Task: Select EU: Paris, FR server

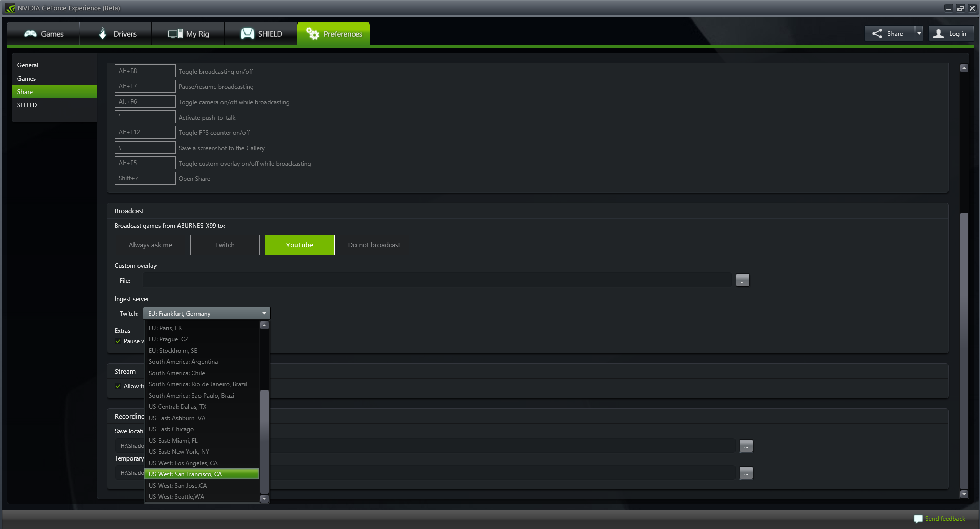Action: 202,328
